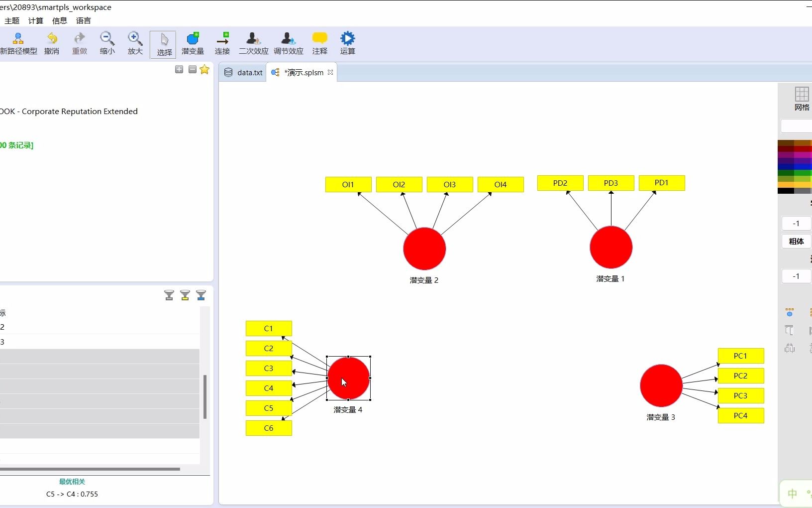Select the C6 indicator box
Screen dimensions: 812x508
click(x=269, y=428)
